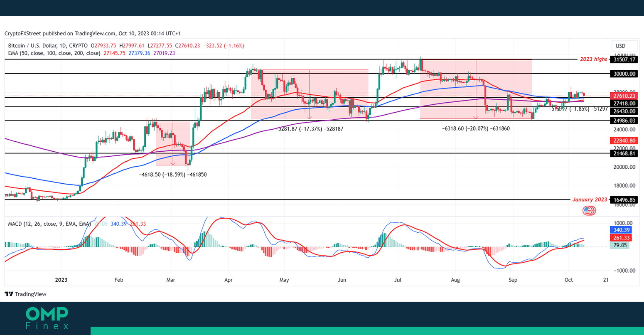Click the Feb date axis label
The image size is (644, 335).
[119, 280]
